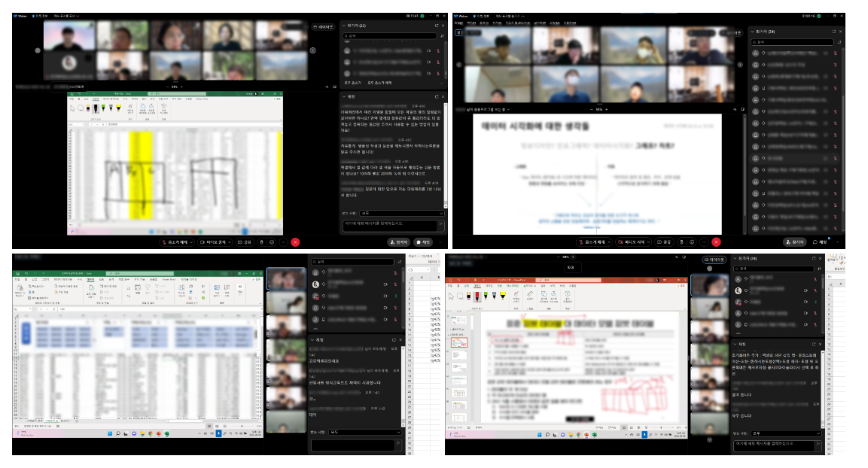Toggle 비디오 중지 in the yellow-column Excel meeting
868x468 pixels.
pos(212,242)
